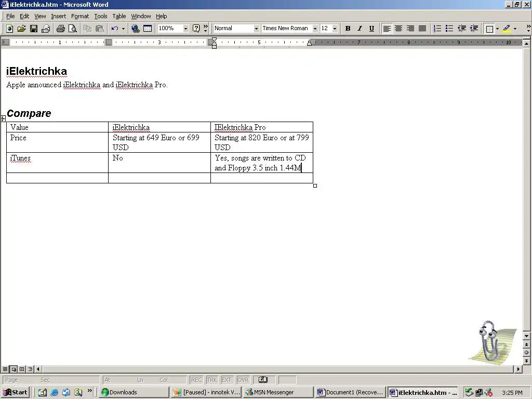Switch to Document1 (Recovered) taskbar button
532x399 pixels.
(x=351, y=392)
